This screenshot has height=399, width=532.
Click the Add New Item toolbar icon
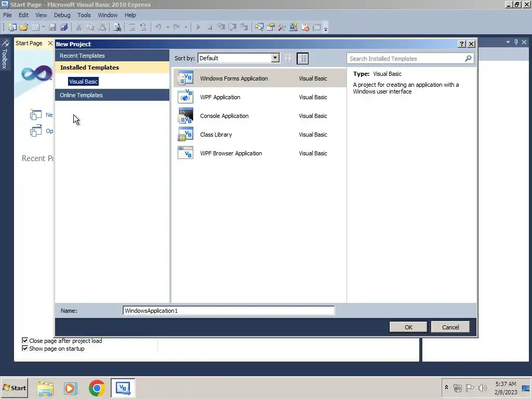click(x=35, y=27)
